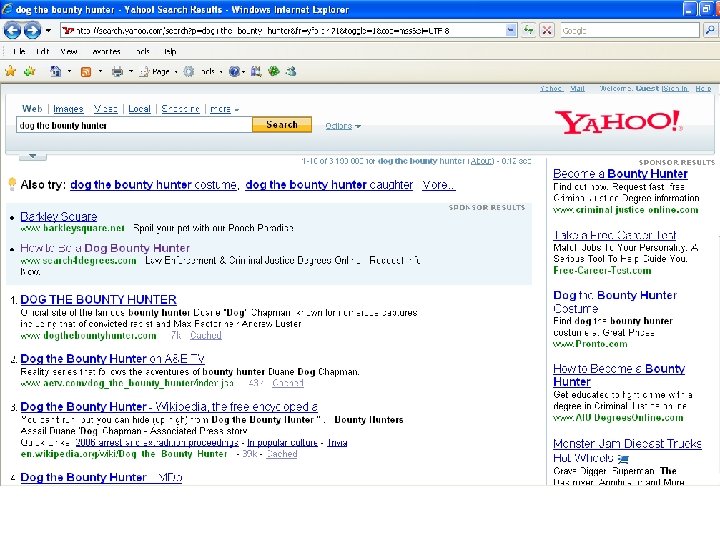Click the orange RSS feeds icon

tap(86, 72)
